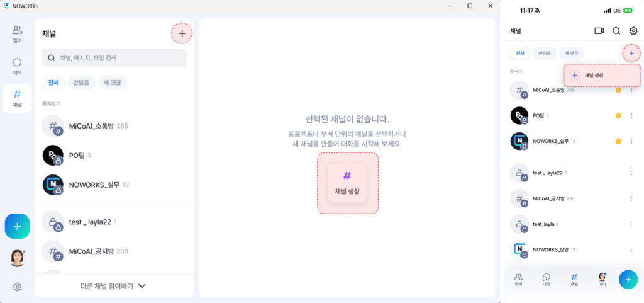The width and height of the screenshot is (644, 303).
Task: Expand 다른 채널 참여하기 chevron
Action: point(142,286)
